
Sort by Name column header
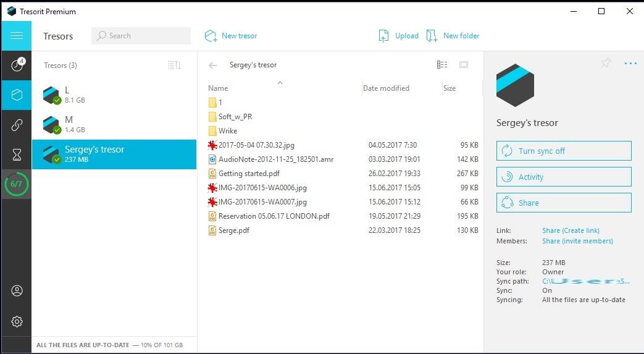point(218,88)
